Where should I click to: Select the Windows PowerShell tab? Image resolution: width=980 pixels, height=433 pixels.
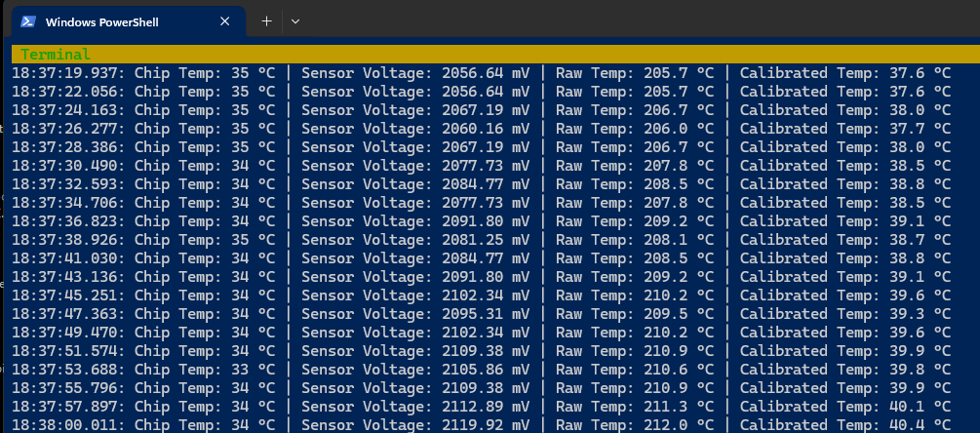pyautogui.click(x=128, y=21)
